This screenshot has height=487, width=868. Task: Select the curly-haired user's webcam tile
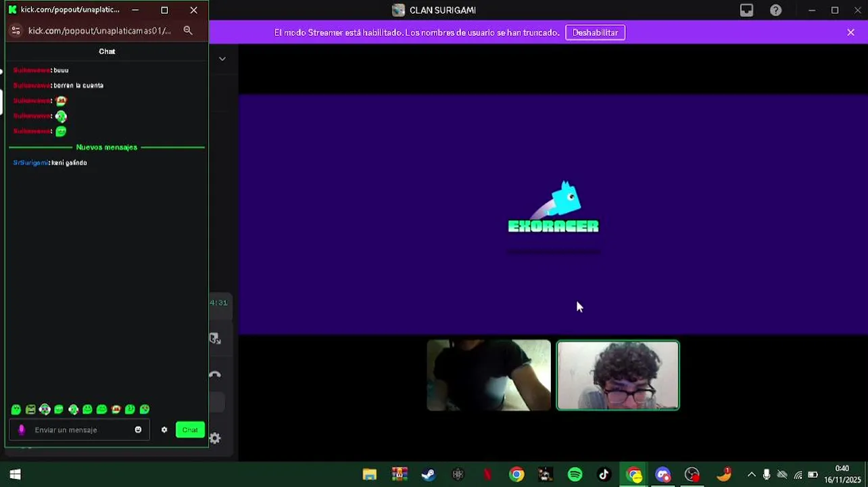pos(618,375)
